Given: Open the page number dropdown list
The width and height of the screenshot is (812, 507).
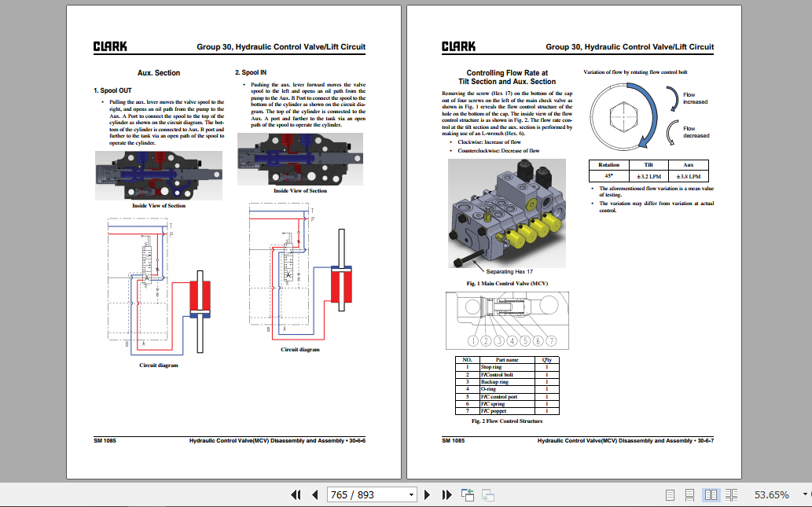Looking at the screenshot, I should (412, 494).
